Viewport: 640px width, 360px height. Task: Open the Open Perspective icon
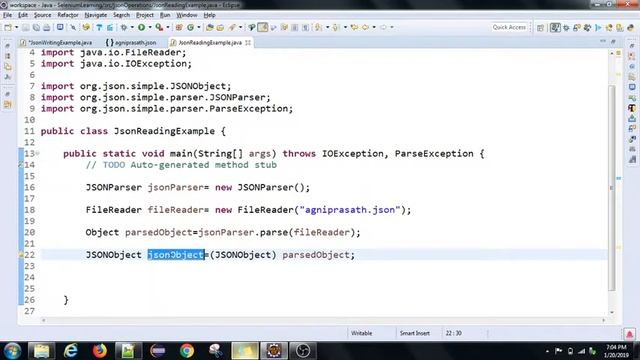point(540,27)
